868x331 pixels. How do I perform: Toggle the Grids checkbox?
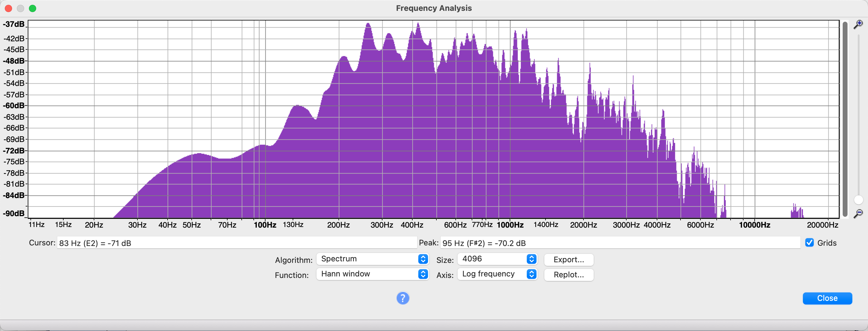coord(809,243)
